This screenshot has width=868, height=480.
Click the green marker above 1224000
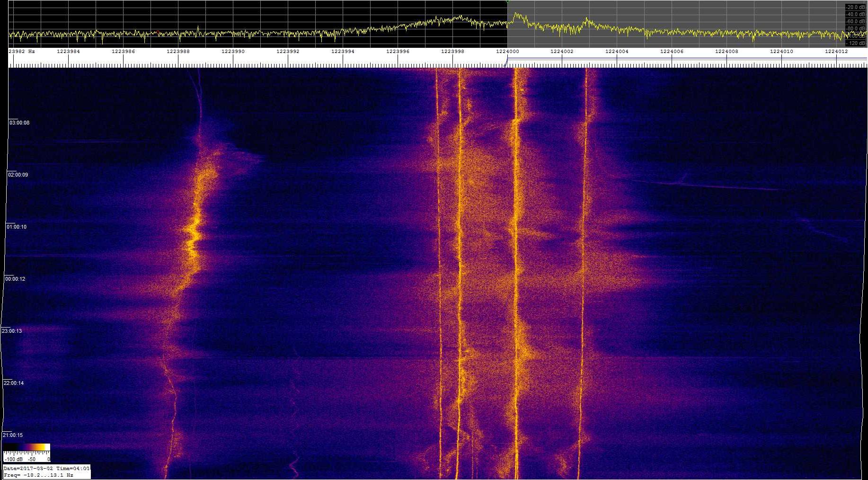point(507,1)
